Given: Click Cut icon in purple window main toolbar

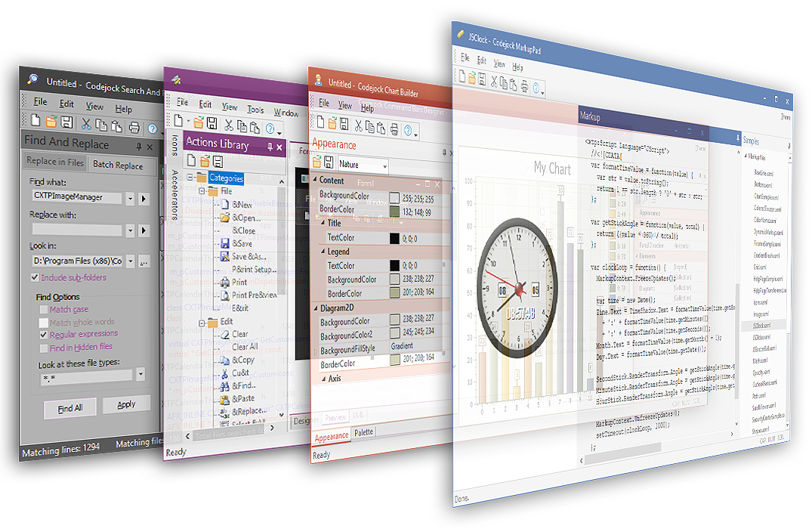Looking at the screenshot, I should click(x=228, y=125).
